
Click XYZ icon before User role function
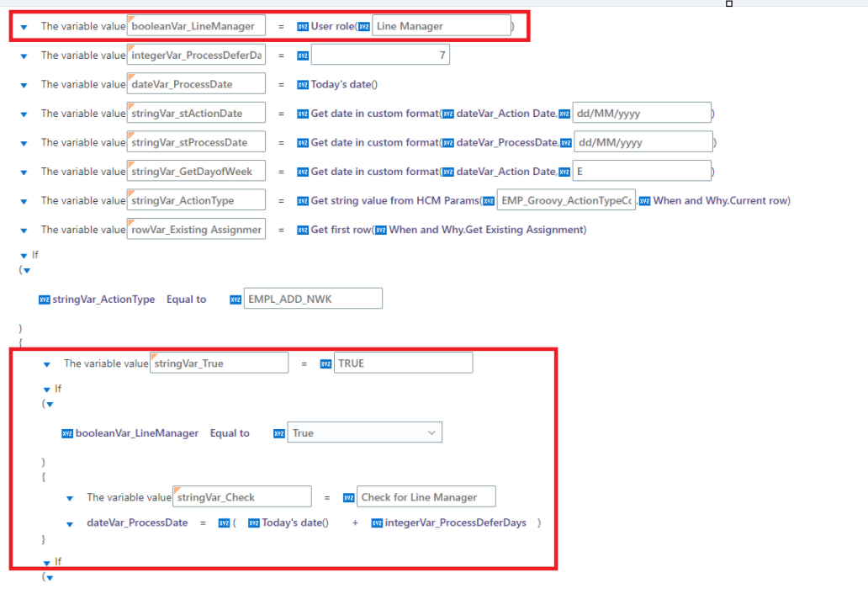[303, 27]
